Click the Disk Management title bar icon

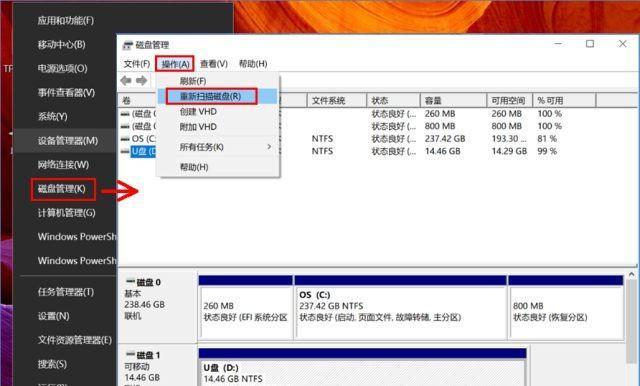coord(128,45)
